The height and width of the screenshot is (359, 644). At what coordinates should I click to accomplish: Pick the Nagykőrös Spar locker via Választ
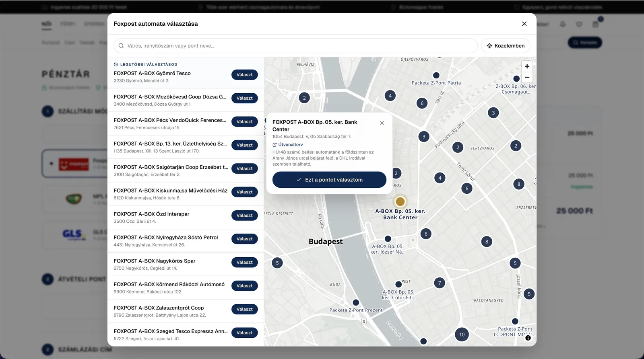coord(245,262)
